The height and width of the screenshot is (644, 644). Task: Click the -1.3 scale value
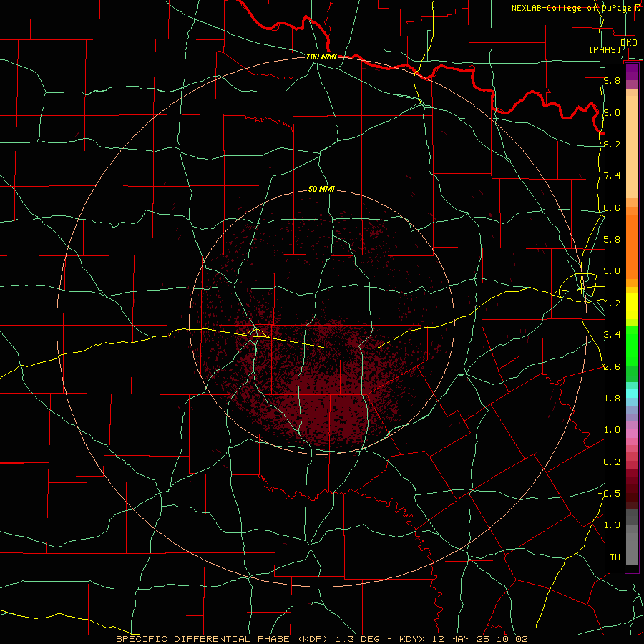tap(609, 525)
